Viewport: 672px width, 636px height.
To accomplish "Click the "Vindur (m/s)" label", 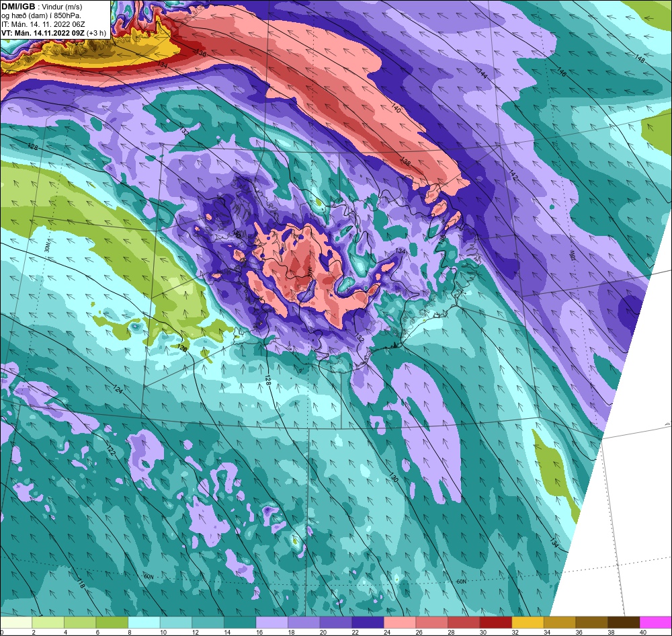I will [x=62, y=7].
